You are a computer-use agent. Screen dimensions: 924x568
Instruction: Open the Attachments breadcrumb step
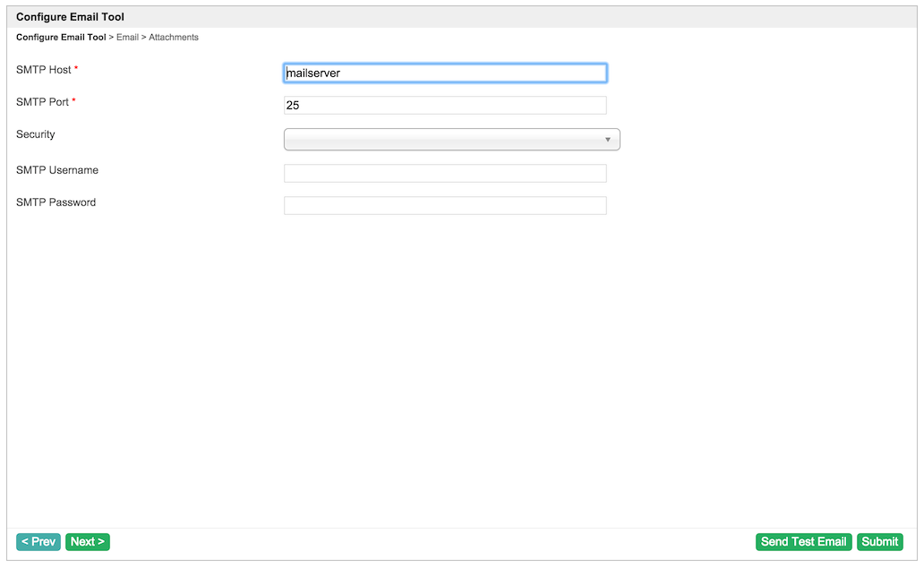[174, 38]
